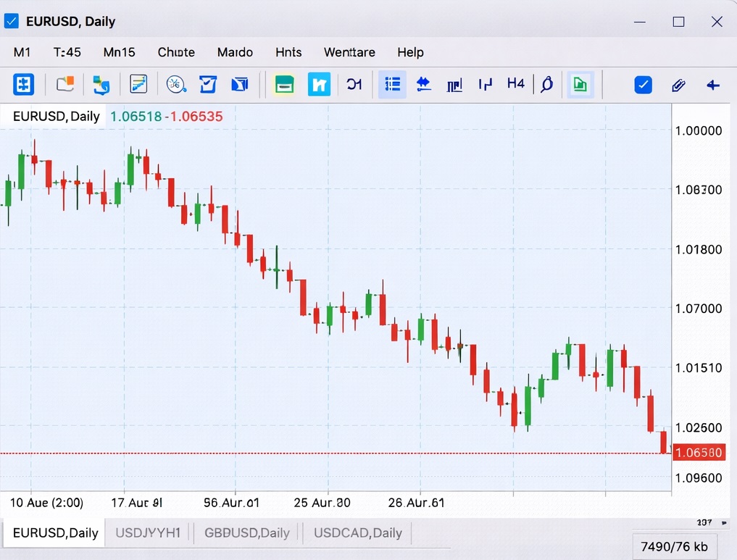Open the Hnts menu
Screen dimensions: 737x560
288,52
